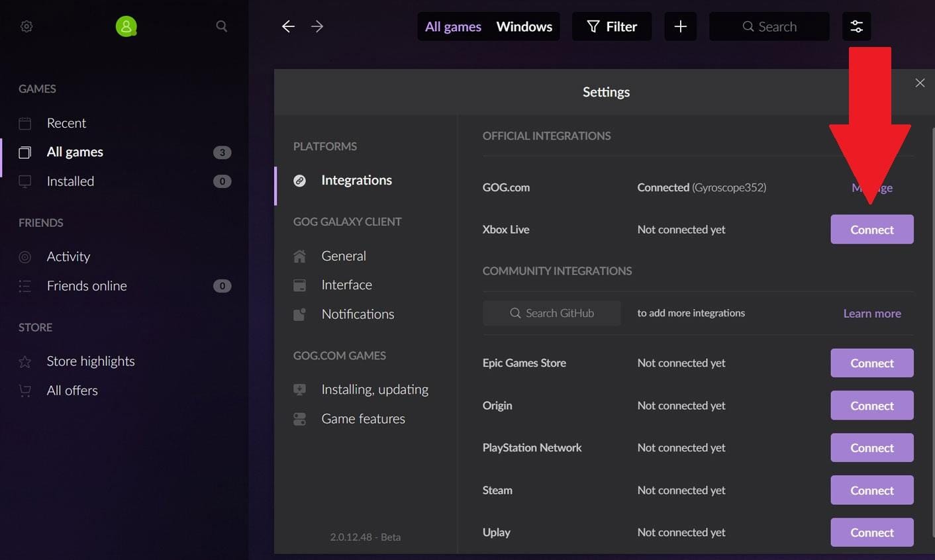Viewport: 935px width, 560px height.
Task: Click the plus add games button
Action: coord(680,26)
